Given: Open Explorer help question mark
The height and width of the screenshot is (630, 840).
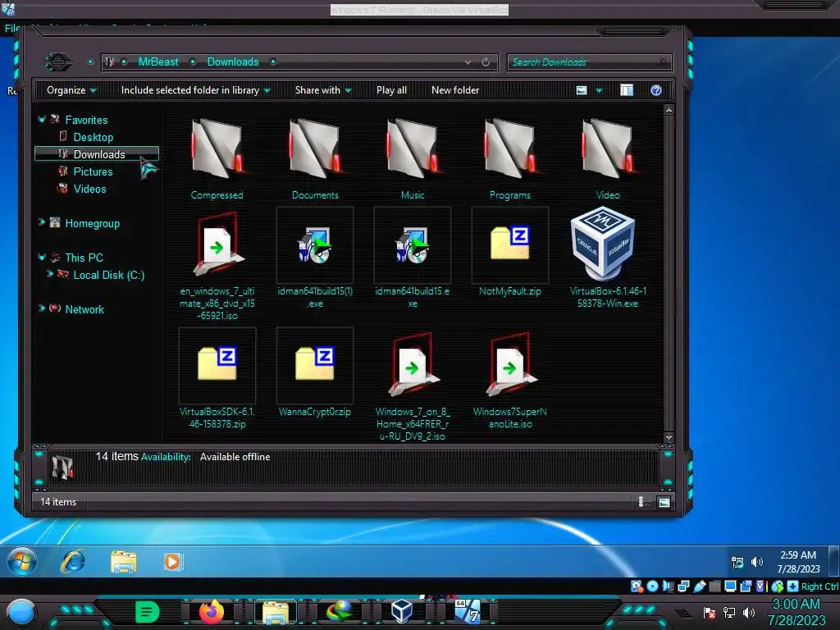Looking at the screenshot, I should (655, 90).
